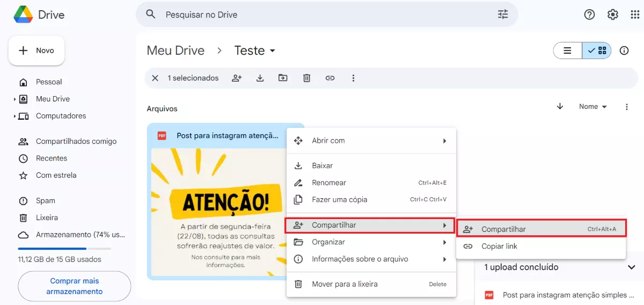This screenshot has height=305, width=644.
Task: Switch to grid layout view
Action: pos(597,50)
